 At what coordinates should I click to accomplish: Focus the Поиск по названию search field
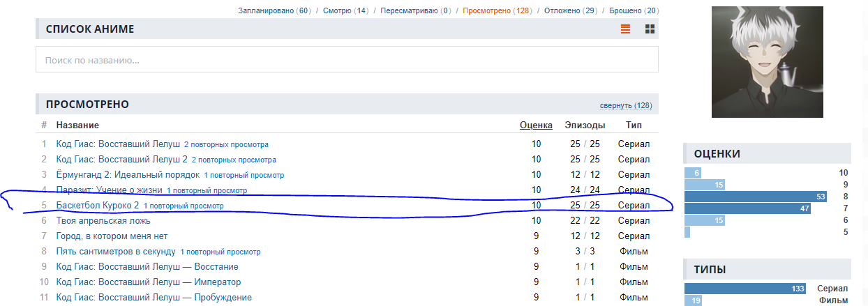[347, 60]
